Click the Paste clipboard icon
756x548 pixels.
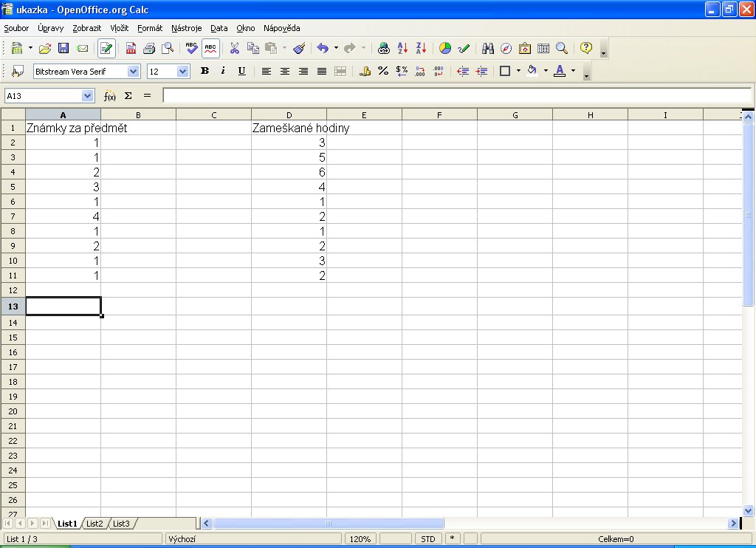(x=272, y=48)
